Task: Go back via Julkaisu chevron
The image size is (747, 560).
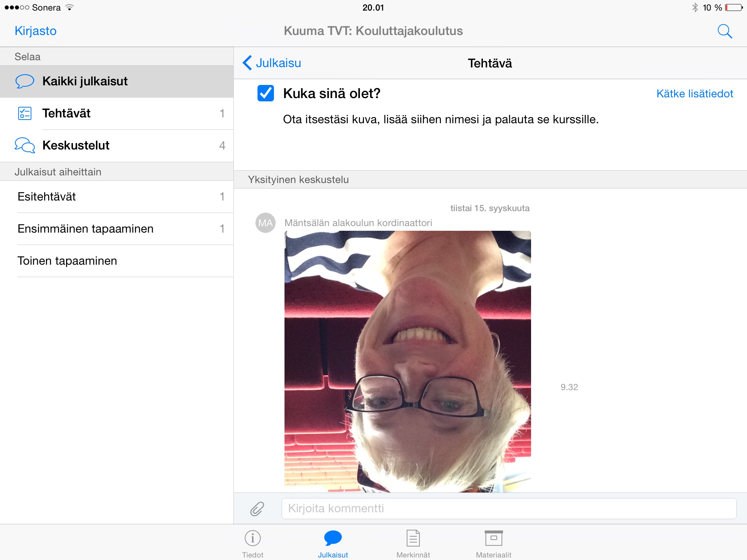Action: point(272,63)
